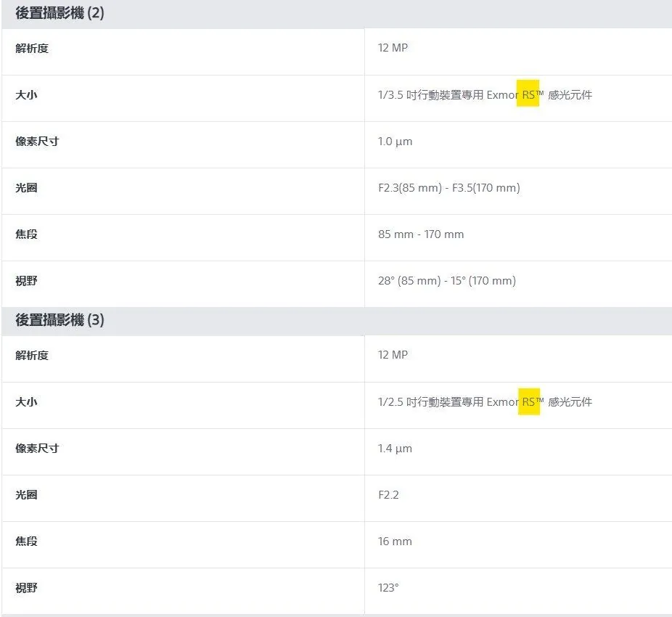Select the 85 mm - 170 mm focal length
This screenshot has height=617, width=672.
[x=421, y=234]
